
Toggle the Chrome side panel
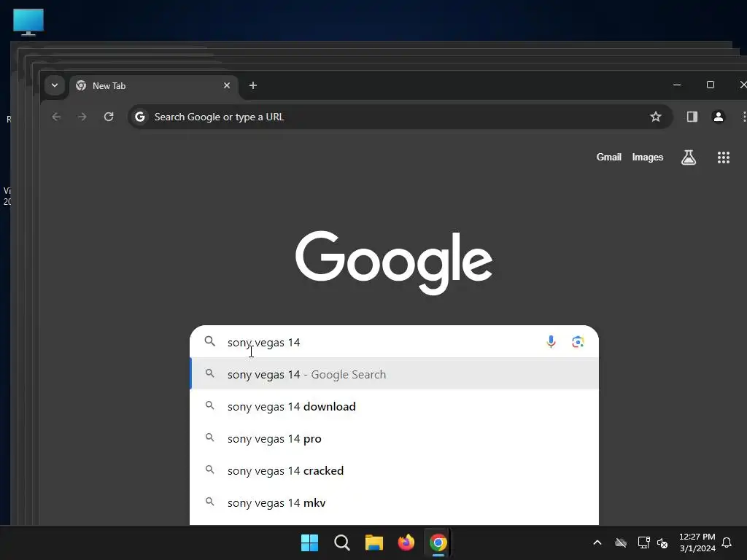(x=692, y=117)
